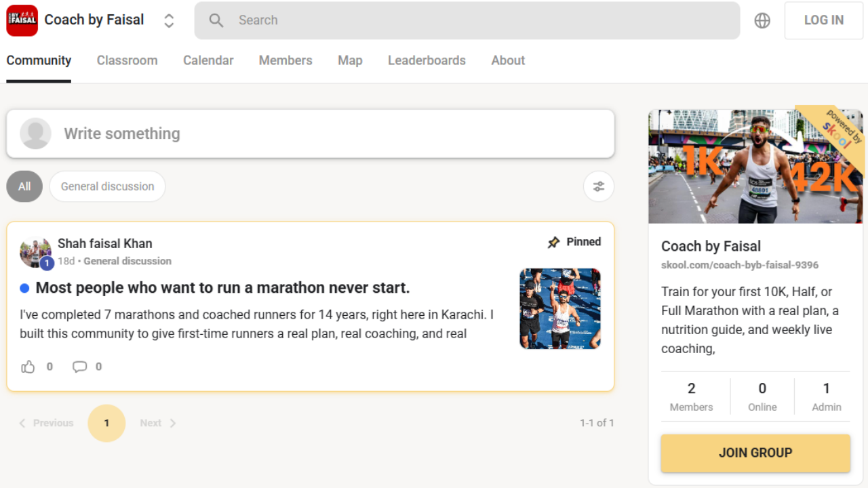Filter by General discussion category
Viewport: 868px width, 488px height.
(x=107, y=186)
